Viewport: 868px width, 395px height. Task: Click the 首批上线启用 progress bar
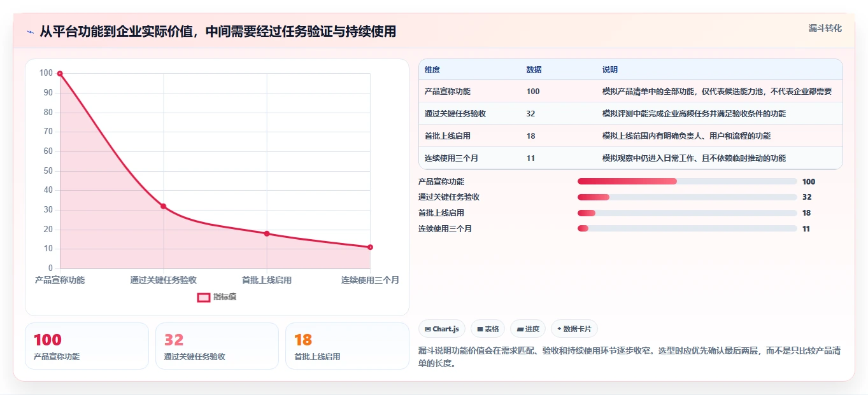687,213
